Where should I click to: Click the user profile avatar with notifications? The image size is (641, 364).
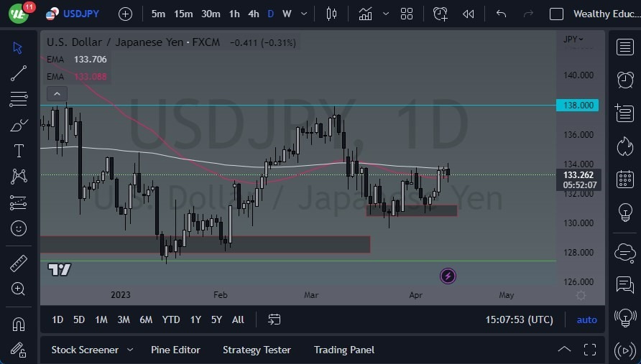tap(19, 14)
